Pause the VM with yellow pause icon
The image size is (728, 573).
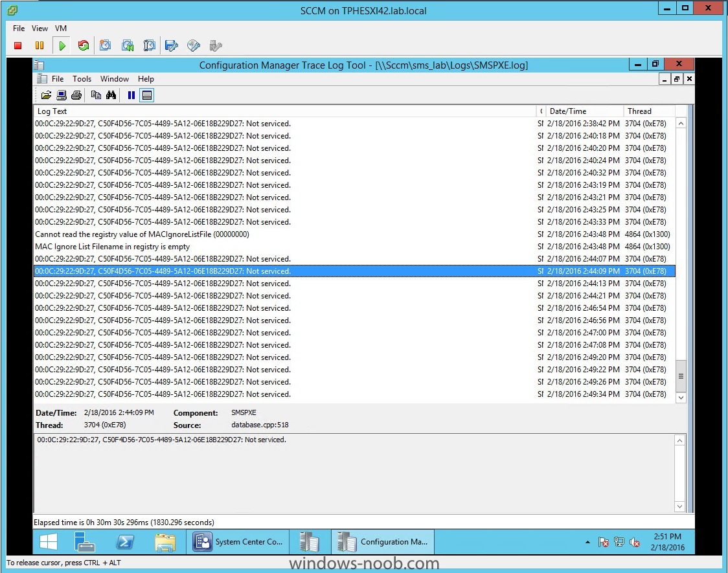(40, 45)
